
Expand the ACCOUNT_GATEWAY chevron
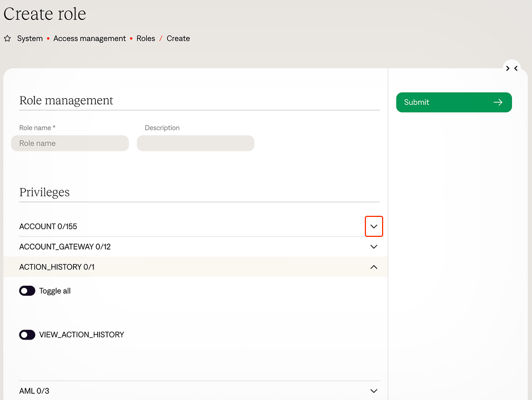tap(374, 247)
